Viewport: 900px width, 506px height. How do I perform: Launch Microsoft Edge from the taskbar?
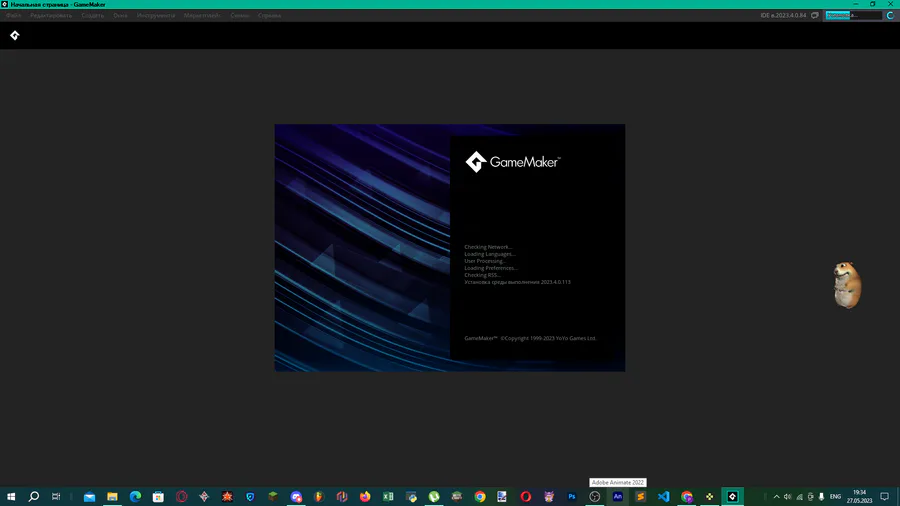[135, 496]
